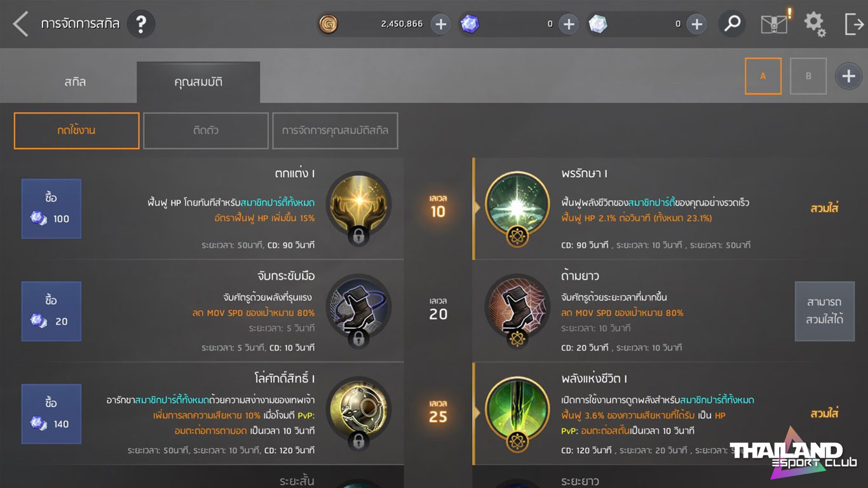Open the settings gear icon
Viewport: 868px width, 488px height.
tap(815, 24)
